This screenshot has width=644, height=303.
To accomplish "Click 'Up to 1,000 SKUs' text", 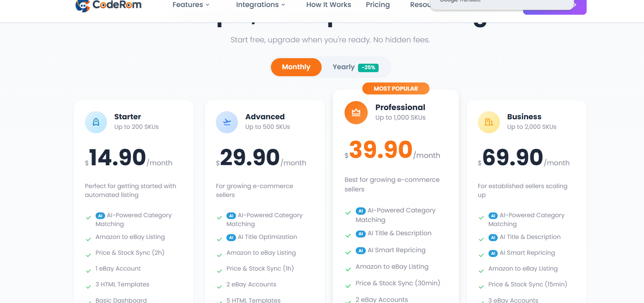I will click(400, 117).
